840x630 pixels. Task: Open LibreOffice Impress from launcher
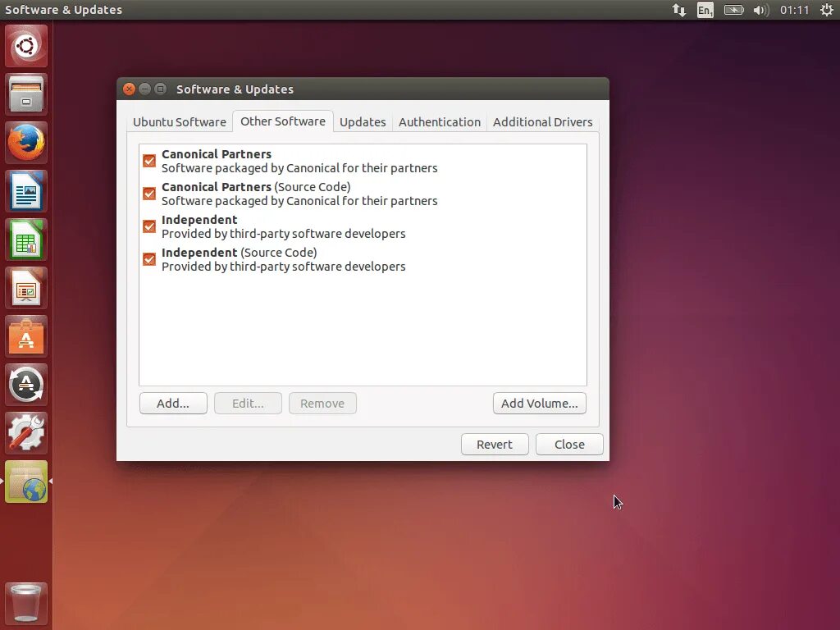coord(26,288)
